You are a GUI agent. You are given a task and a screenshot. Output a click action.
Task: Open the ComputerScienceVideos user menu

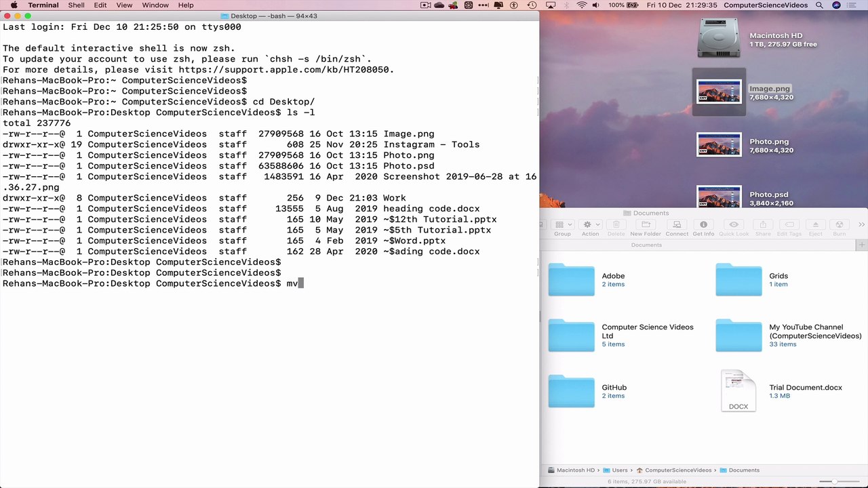point(766,5)
